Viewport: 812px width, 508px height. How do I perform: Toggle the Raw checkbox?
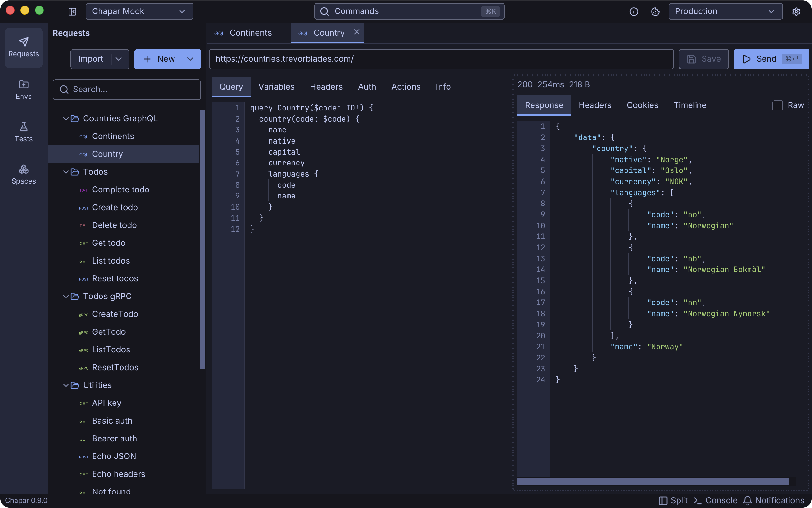[777, 105]
